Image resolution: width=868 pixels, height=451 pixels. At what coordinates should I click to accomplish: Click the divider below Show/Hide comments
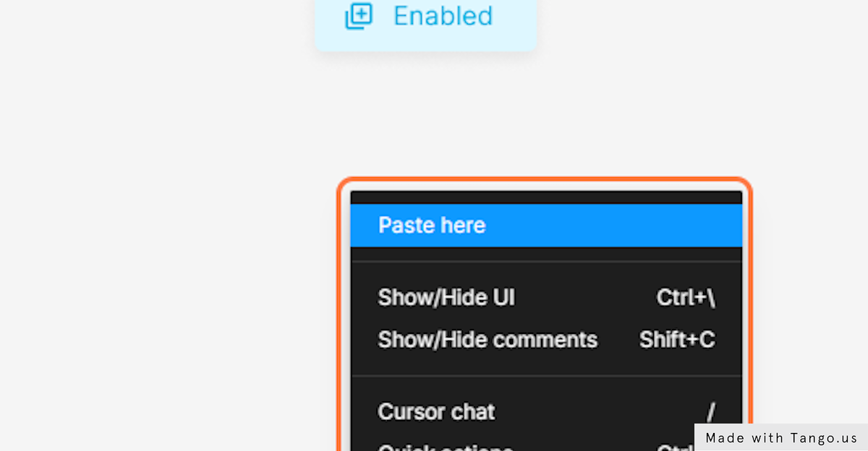[546, 376]
